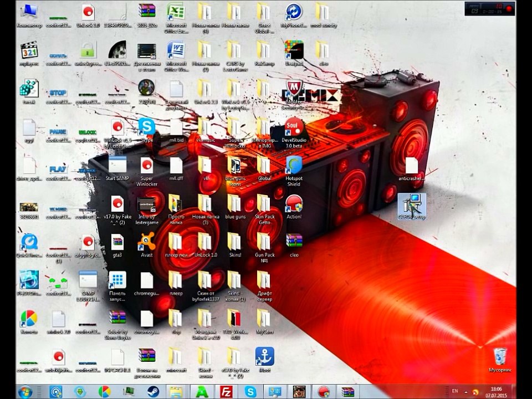
Task: Click the red record button in gadget
Action: pyautogui.click(x=509, y=8)
